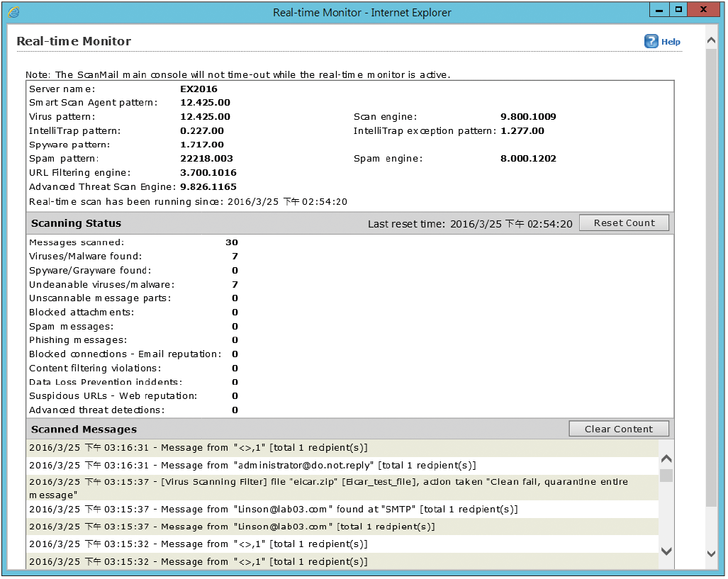
Task: Maximize the Real-time Monitor window
Action: pos(678,10)
